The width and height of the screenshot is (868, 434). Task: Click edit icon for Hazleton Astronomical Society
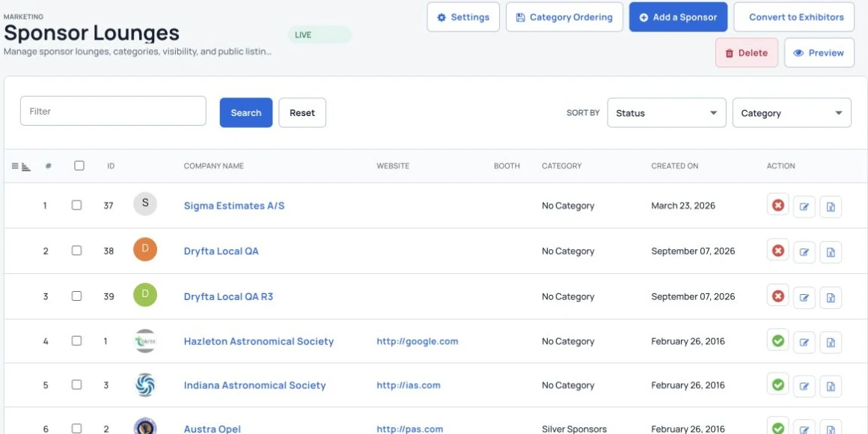pos(804,343)
